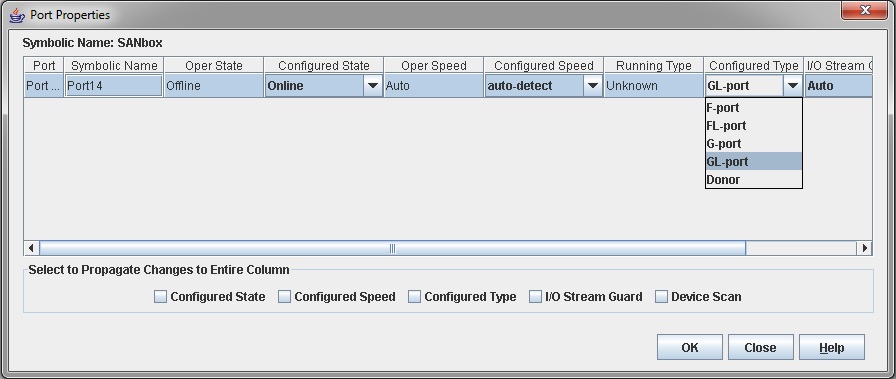
Task: Toggle the I/O Stream Guard checkbox
Action: [x=535, y=297]
